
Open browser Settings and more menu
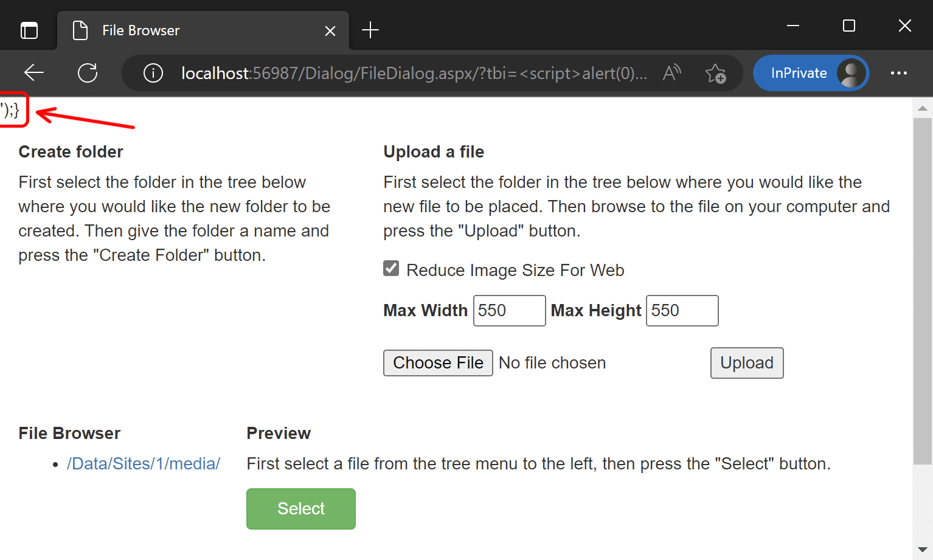click(898, 73)
